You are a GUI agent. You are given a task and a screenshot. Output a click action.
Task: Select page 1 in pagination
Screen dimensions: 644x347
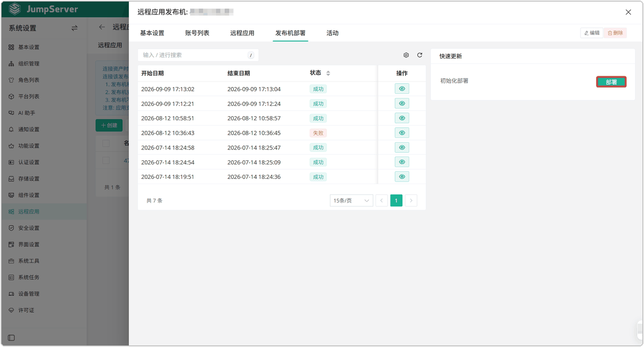tap(396, 200)
